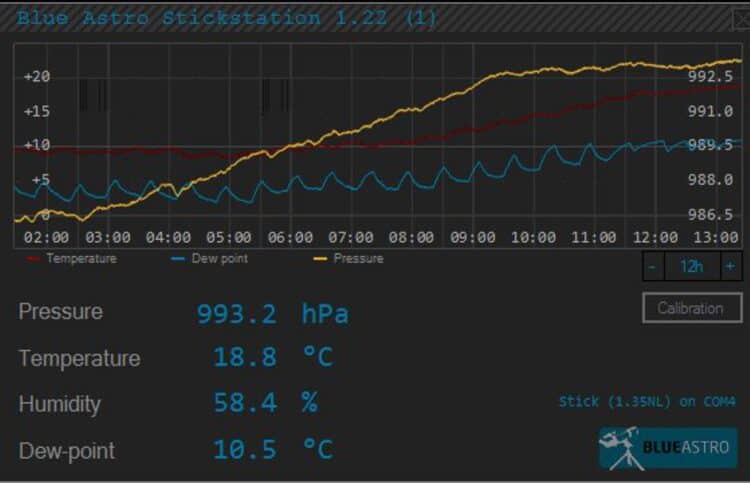Click the 18.8 °C temperature reading
Image resolution: width=750 pixels, height=483 pixels.
pyautogui.click(x=273, y=357)
